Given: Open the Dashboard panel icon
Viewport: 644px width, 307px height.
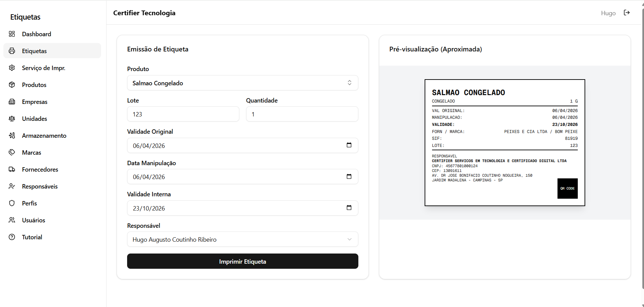Looking at the screenshot, I should pyautogui.click(x=12, y=34).
